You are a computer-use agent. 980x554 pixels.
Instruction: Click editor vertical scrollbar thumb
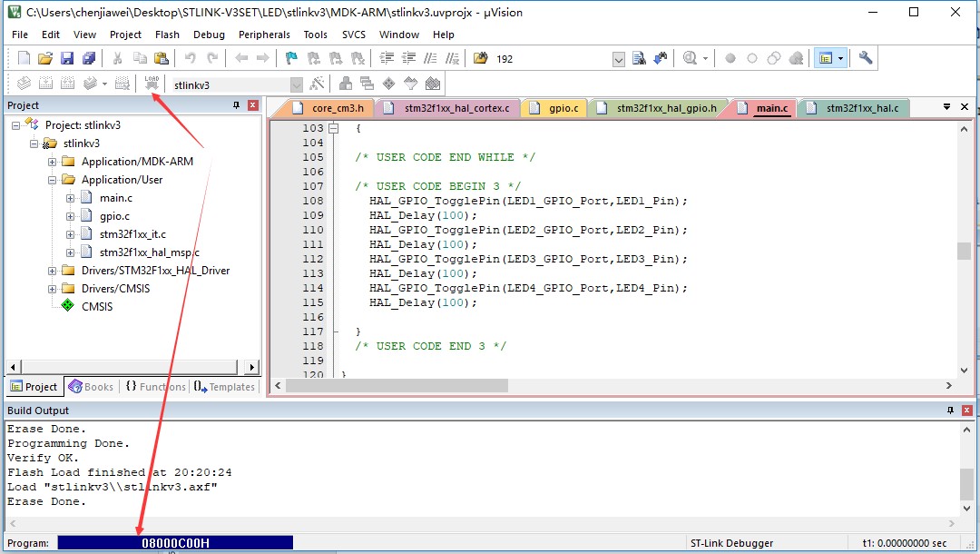[964, 251]
